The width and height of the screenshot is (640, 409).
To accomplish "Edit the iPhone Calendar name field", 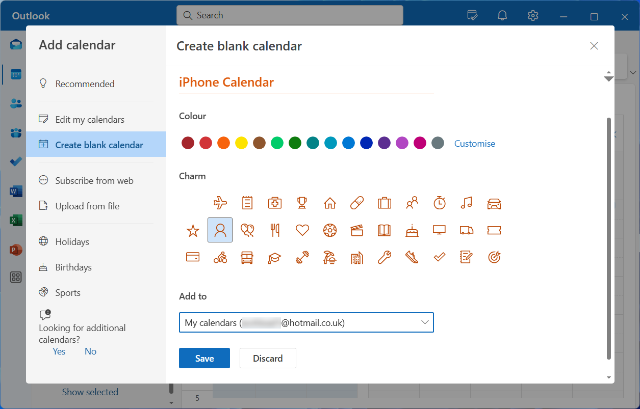I will [306, 82].
